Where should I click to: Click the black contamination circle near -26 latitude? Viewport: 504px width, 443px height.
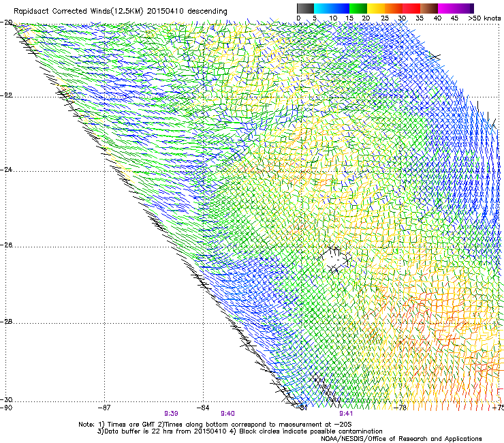[334, 259]
